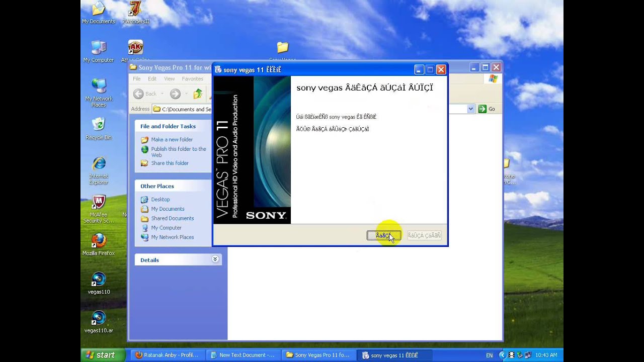Click Share this folder link
The image size is (644, 362).
pyautogui.click(x=170, y=163)
